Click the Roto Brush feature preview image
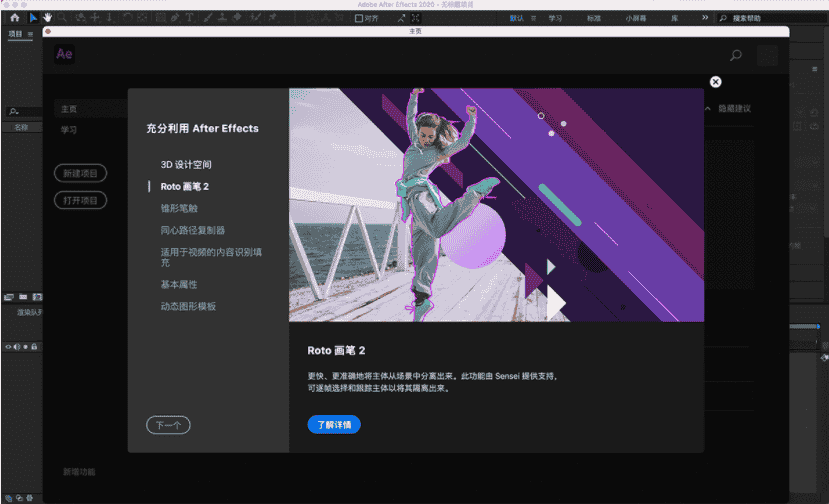 496,205
